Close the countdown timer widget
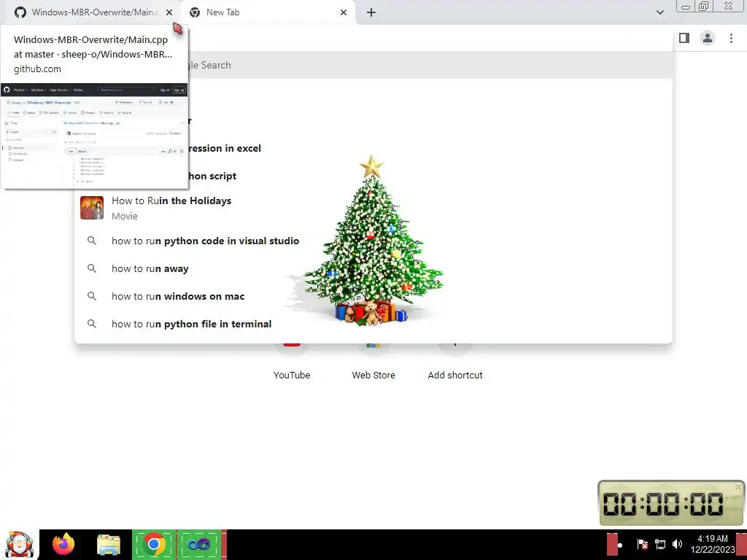Image resolution: width=747 pixels, height=560 pixels. tap(738, 487)
